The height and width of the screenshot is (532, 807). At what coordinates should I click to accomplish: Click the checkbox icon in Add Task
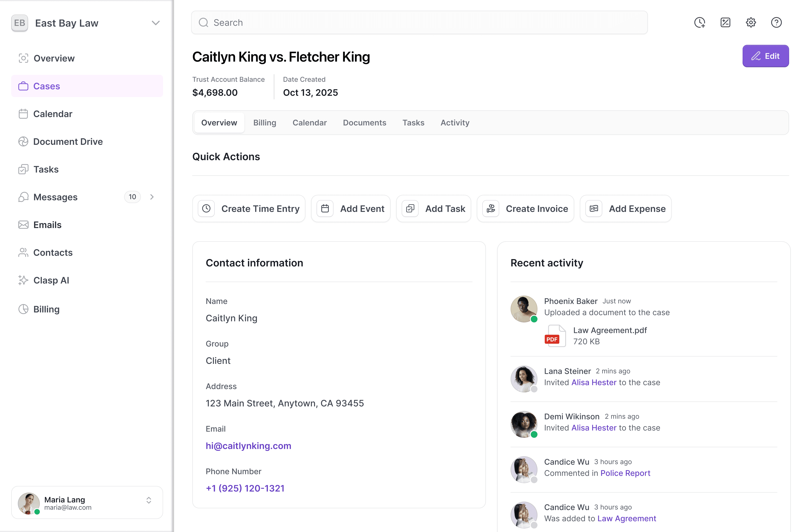point(410,209)
